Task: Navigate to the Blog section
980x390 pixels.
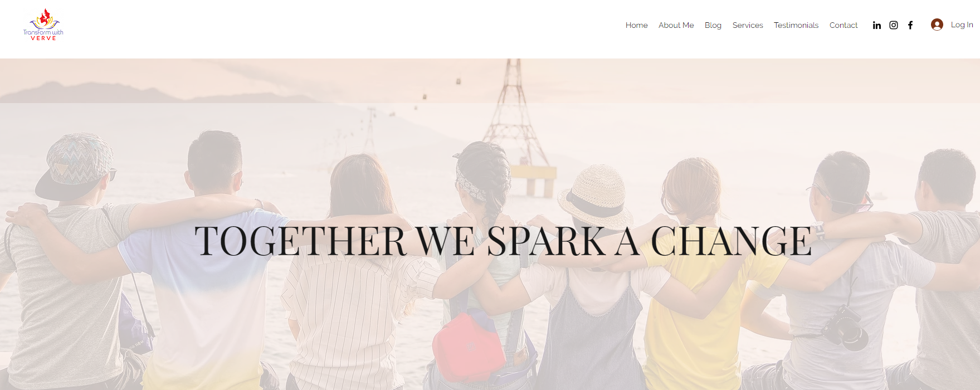Action: pos(713,25)
